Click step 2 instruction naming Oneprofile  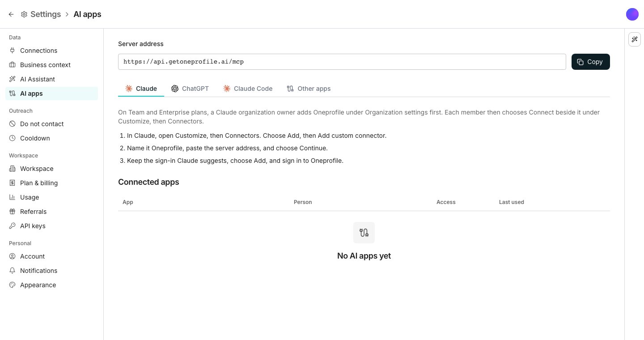click(x=227, y=148)
